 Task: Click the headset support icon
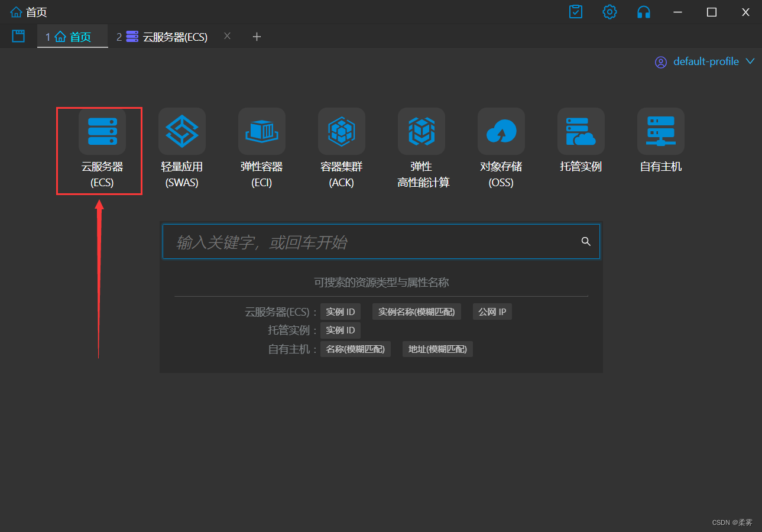coord(644,12)
